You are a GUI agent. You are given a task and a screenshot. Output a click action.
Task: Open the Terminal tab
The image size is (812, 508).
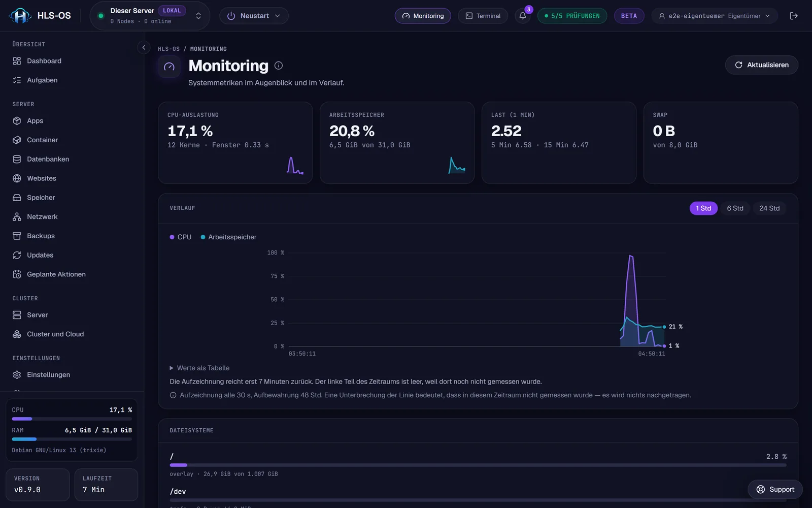click(483, 16)
